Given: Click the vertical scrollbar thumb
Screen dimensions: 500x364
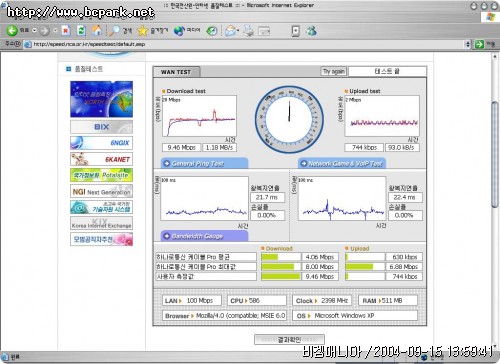Looking at the screenshot, I should [495, 155].
